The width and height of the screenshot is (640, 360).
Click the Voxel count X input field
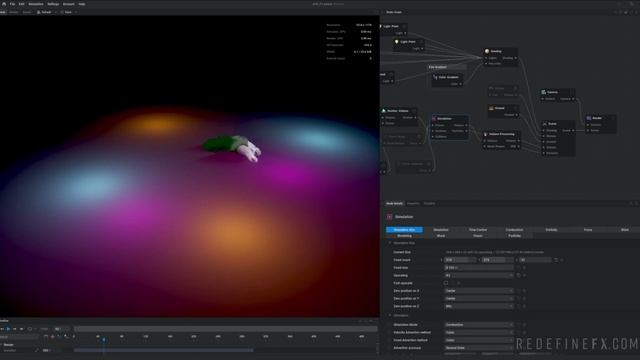pyautogui.click(x=460, y=260)
